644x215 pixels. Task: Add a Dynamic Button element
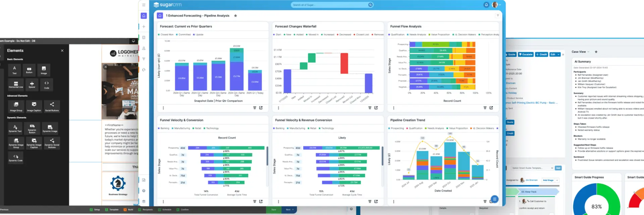click(32, 128)
